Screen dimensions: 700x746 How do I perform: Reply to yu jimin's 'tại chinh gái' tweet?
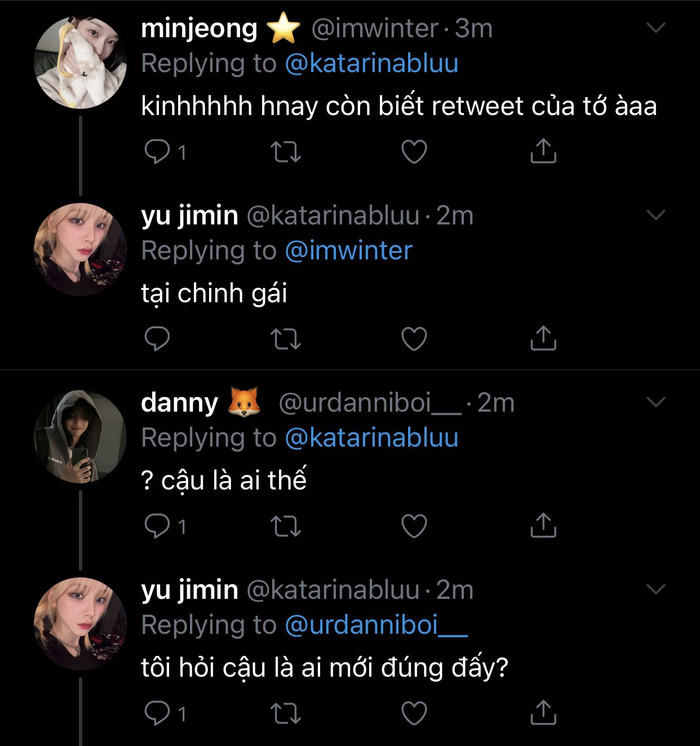[157, 338]
